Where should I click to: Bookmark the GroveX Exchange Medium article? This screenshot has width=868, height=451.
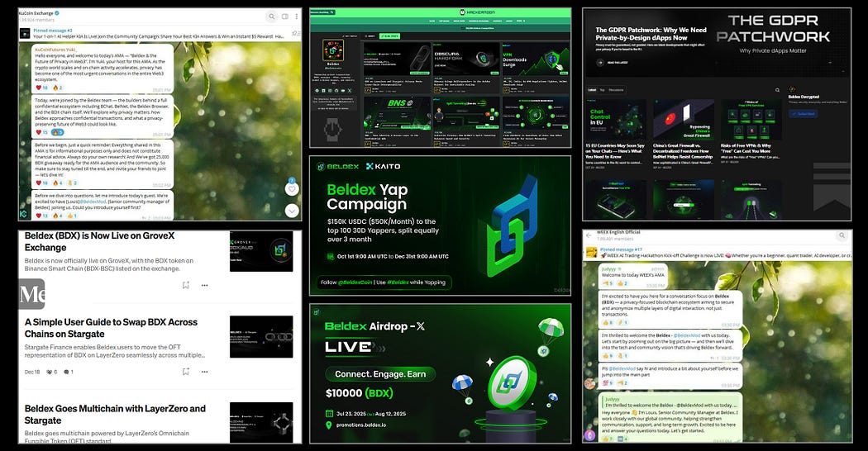pos(185,285)
